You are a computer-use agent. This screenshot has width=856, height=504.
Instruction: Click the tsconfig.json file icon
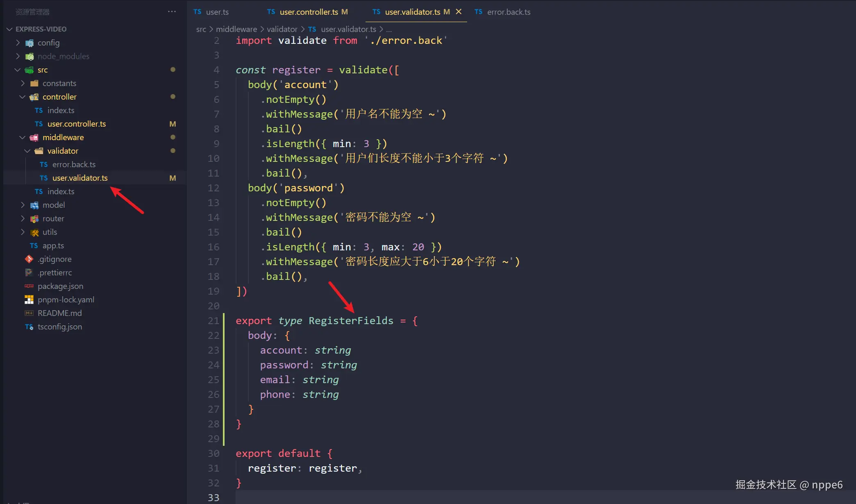pos(29,327)
